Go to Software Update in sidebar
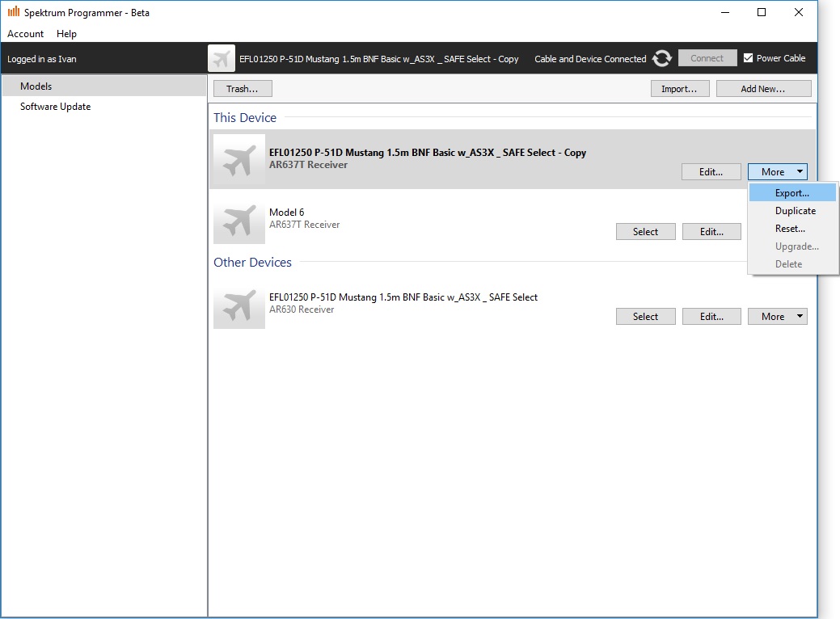 tap(56, 107)
